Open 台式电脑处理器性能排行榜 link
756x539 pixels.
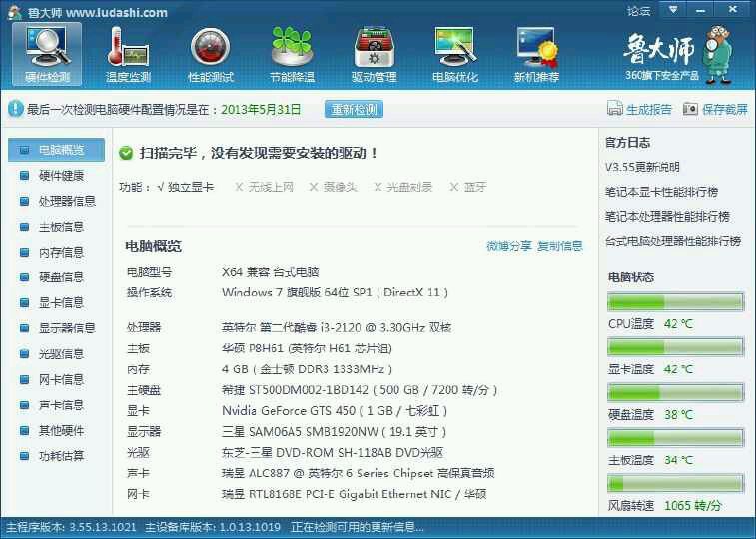[673, 241]
